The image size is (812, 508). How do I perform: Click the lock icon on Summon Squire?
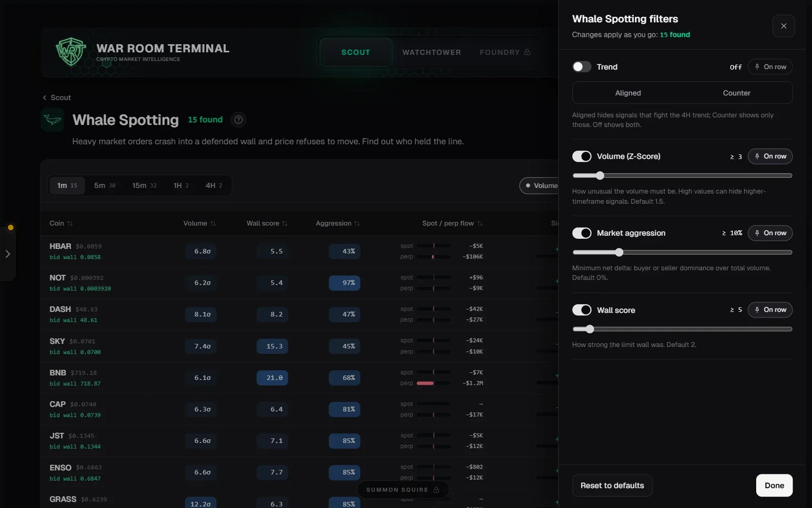pyautogui.click(x=436, y=490)
